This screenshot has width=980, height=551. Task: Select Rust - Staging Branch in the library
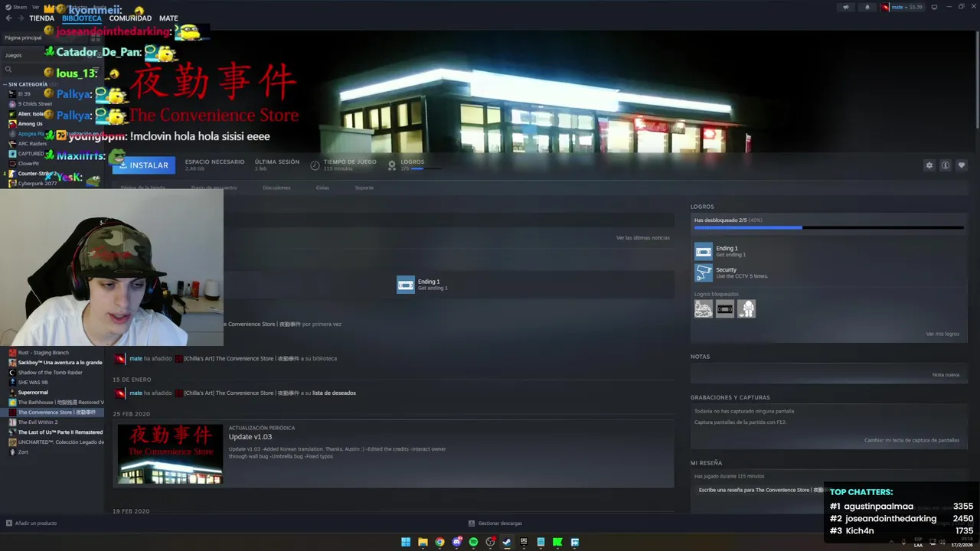tap(43, 353)
